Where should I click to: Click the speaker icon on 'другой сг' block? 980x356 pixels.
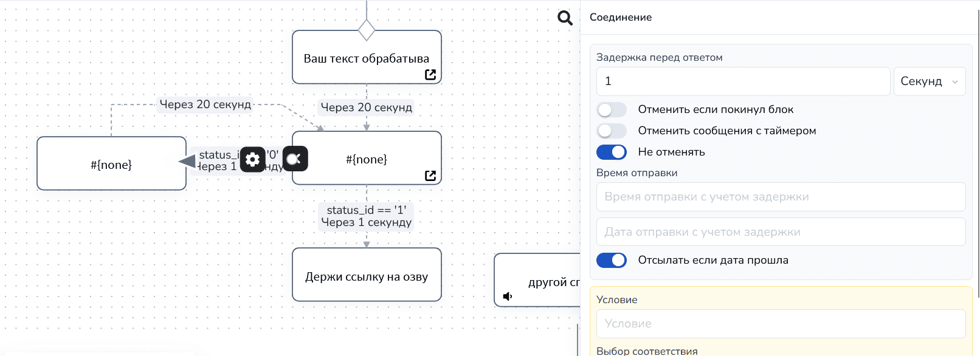coord(508,296)
